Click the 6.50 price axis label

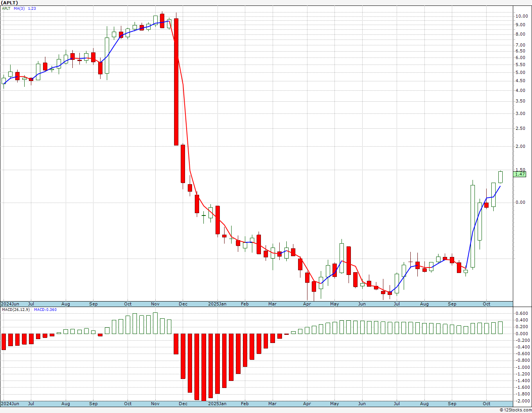[x=521, y=51]
